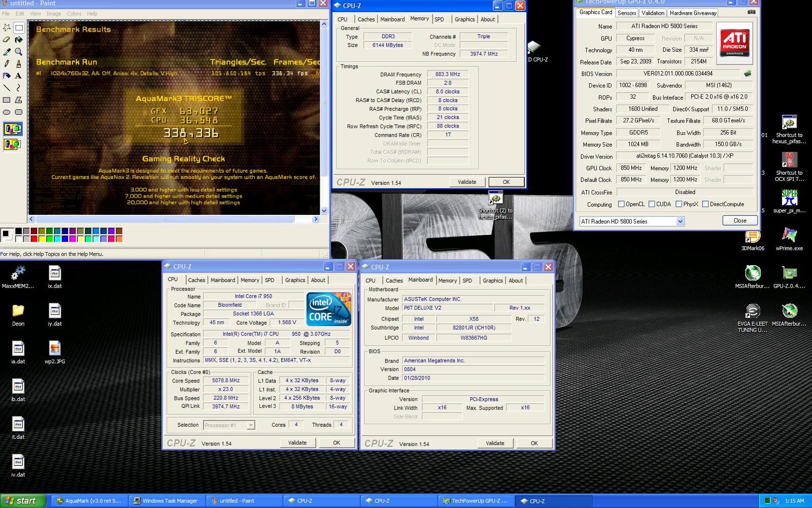Select the Airbrush tool in Paint

click(x=7, y=76)
